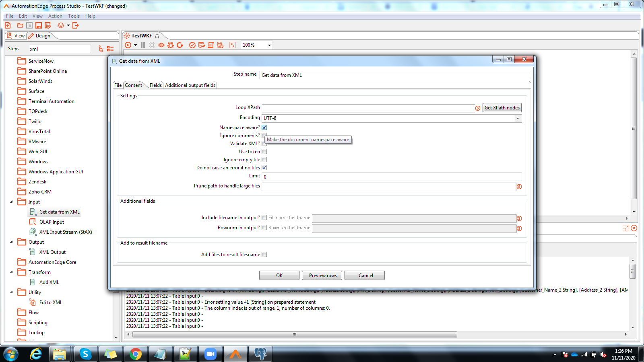Click Preview rows button
The image size is (644, 362).
(323, 276)
